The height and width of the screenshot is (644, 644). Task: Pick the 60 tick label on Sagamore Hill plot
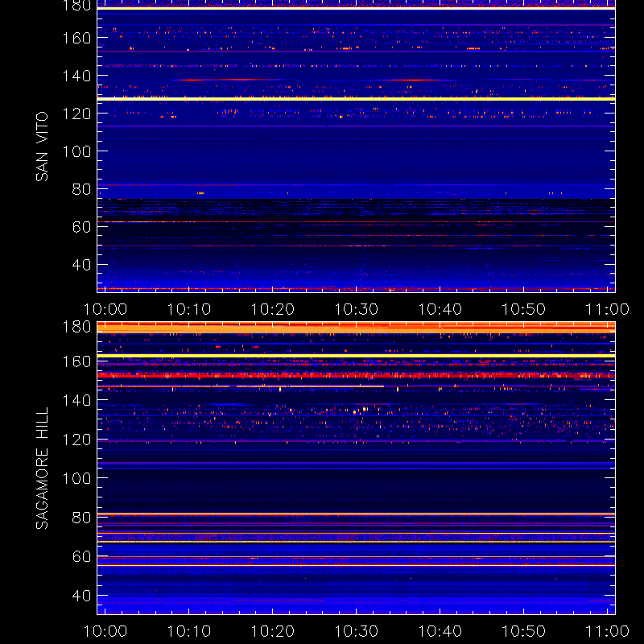[82, 556]
